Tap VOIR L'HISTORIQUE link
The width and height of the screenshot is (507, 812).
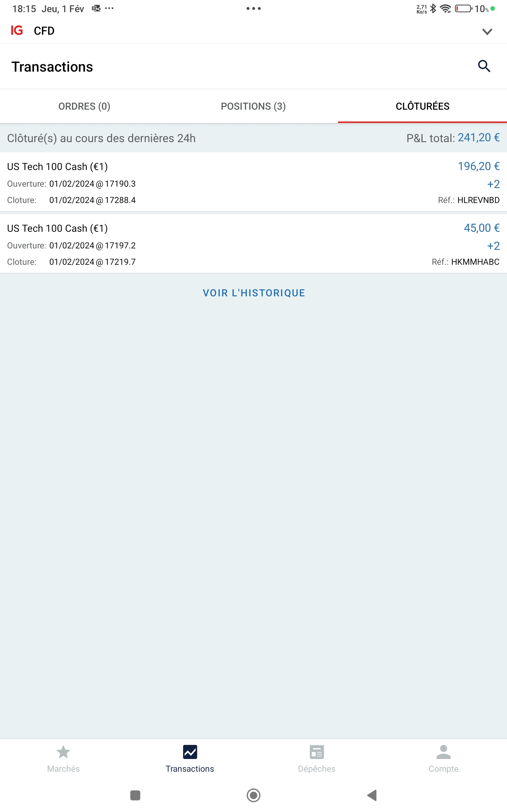tap(254, 293)
